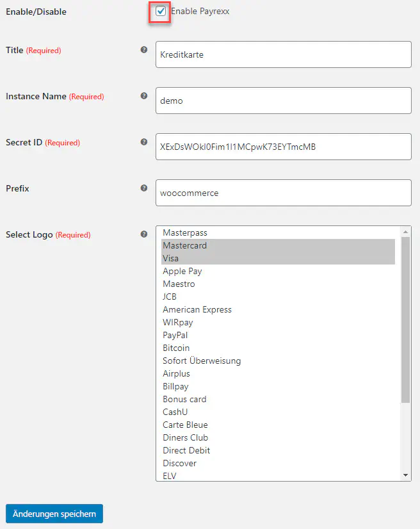The height and width of the screenshot is (529, 420).
Task: Uncheck the Enable Payrexx checkbox
Action: pyautogui.click(x=161, y=12)
